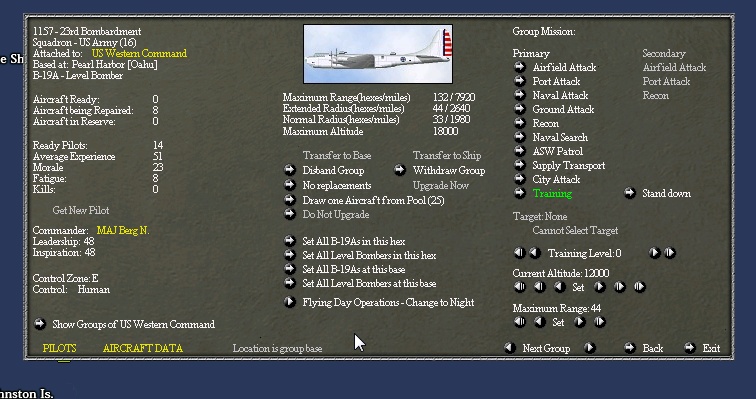Click the arrow icon beside ASW Patrol
756x399 pixels.
pyautogui.click(x=519, y=151)
